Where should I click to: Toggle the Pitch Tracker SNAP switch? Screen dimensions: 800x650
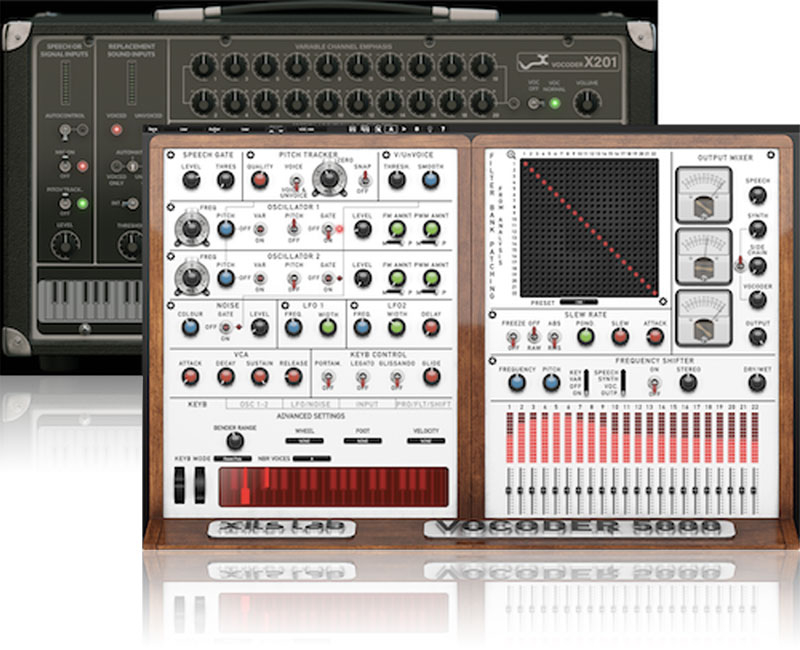(x=364, y=180)
